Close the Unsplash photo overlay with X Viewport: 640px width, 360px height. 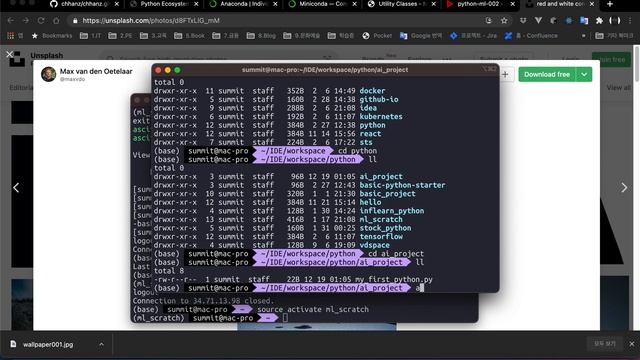pyautogui.click(x=9, y=54)
